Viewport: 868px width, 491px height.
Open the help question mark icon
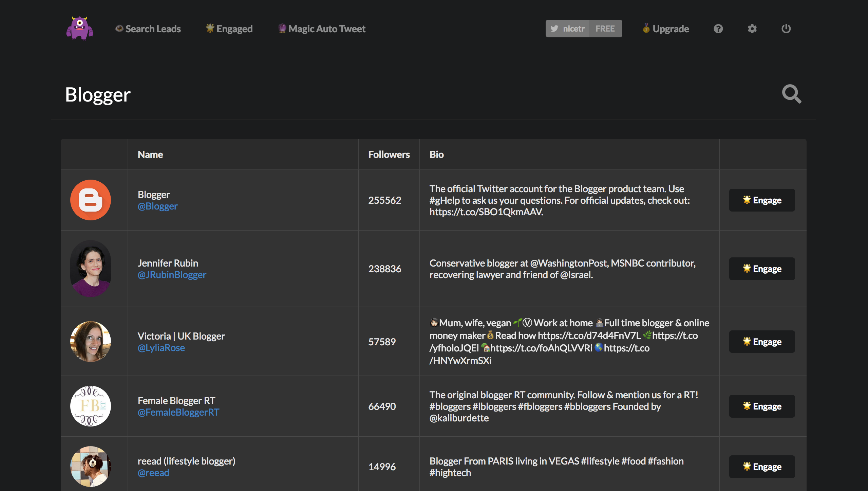tap(718, 29)
